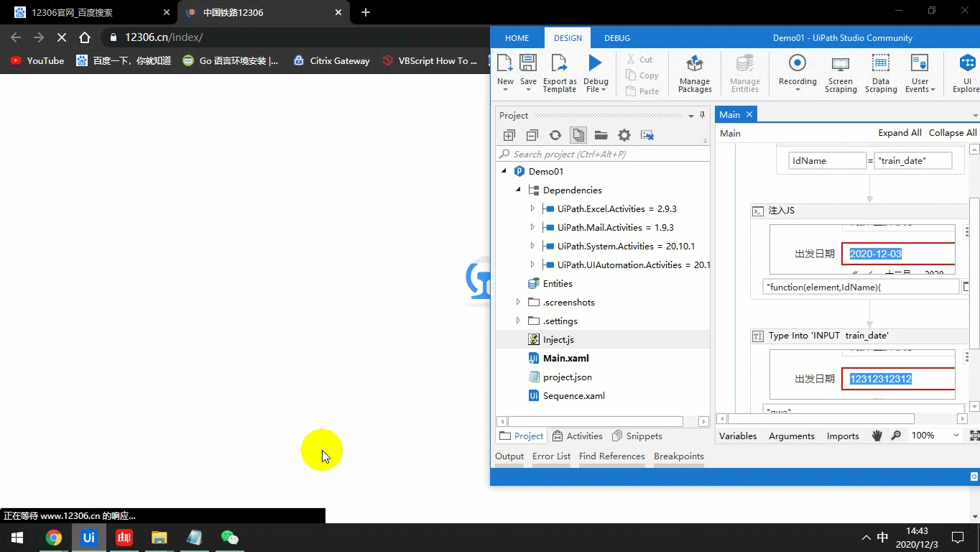This screenshot has height=552, width=980.
Task: Click Expand All in the designer
Action: [900, 133]
